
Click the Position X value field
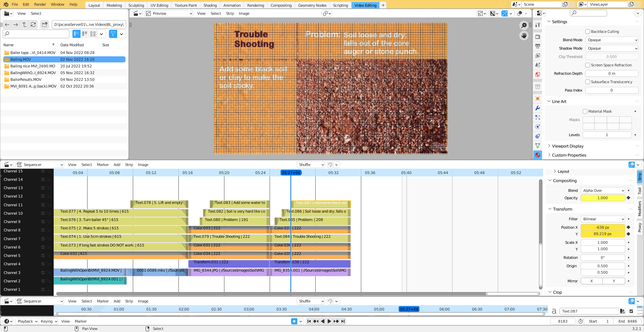coord(603,227)
